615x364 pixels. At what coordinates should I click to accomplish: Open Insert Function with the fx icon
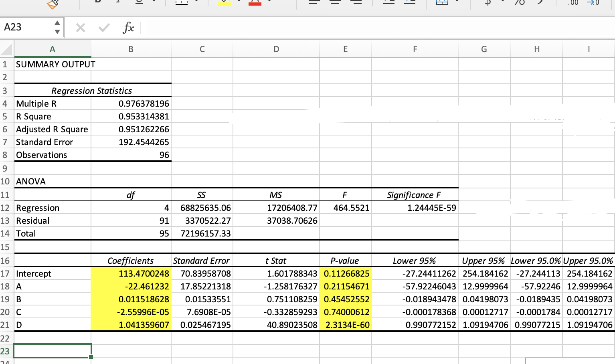pos(127,27)
